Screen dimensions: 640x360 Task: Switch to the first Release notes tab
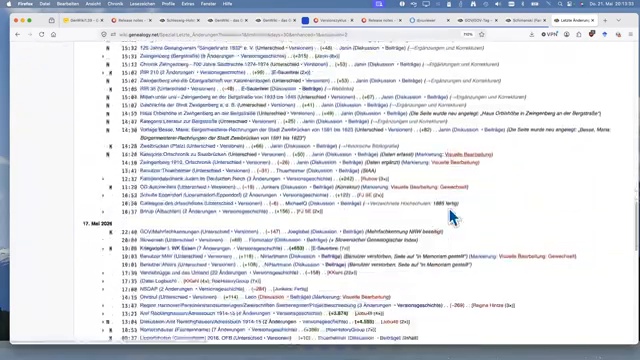132,20
